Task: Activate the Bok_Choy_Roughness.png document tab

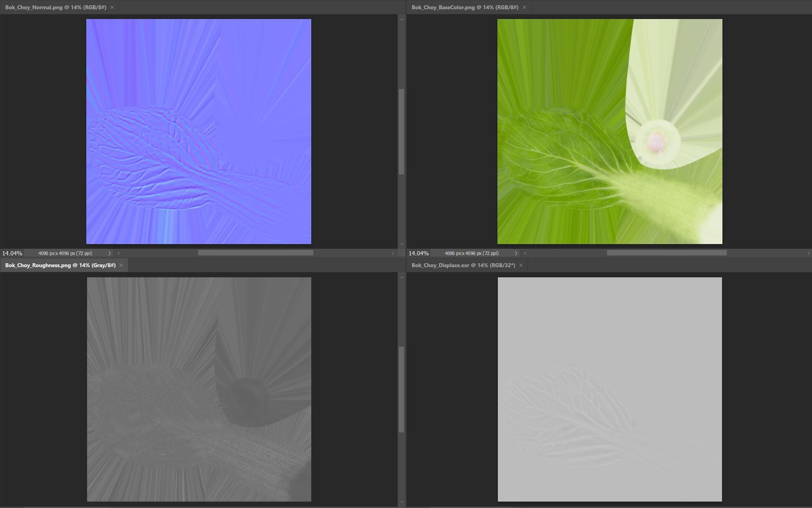Action: (x=60, y=265)
